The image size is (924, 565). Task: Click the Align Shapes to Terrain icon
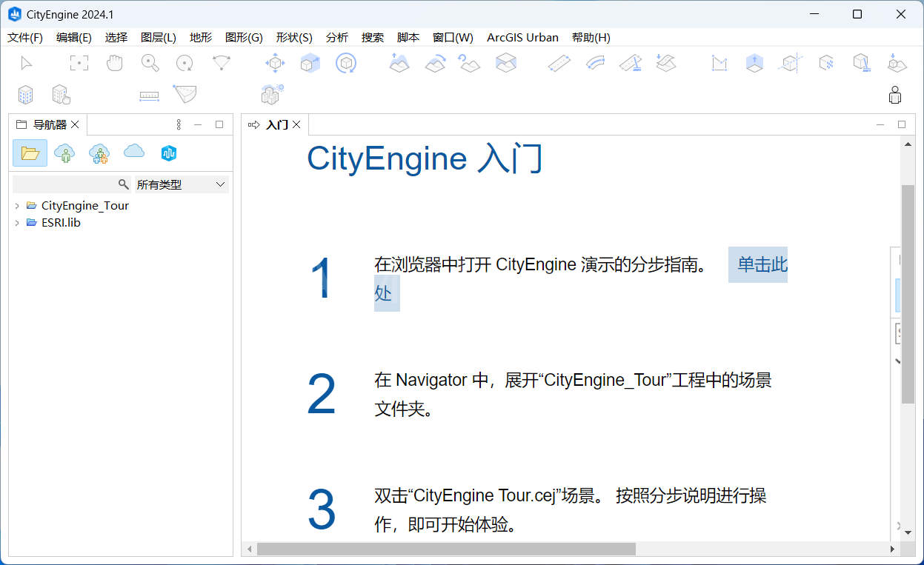click(x=897, y=64)
